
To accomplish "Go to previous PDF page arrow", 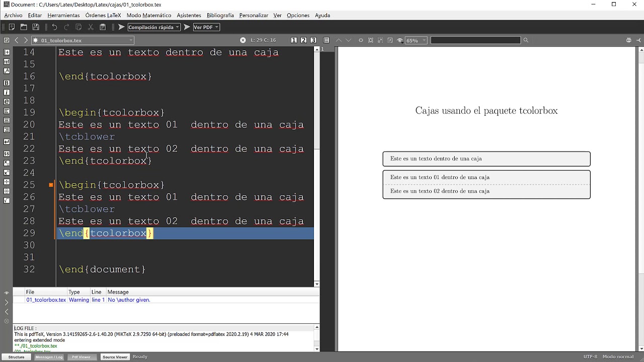I will coord(339,40).
